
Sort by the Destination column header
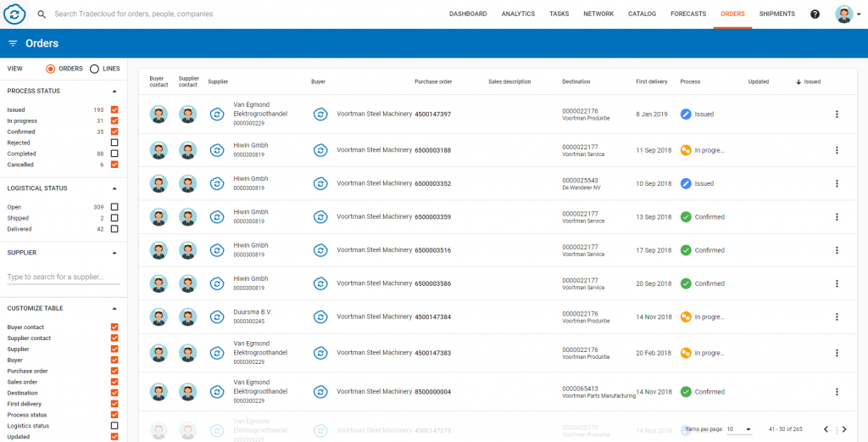(576, 81)
